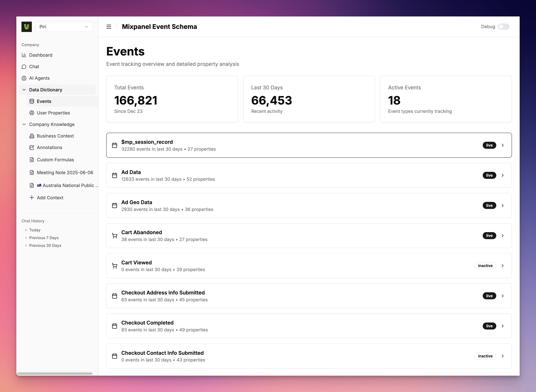This screenshot has height=392, width=536.
Task: Click the Checkout Completed row chevron
Action: pos(503,326)
